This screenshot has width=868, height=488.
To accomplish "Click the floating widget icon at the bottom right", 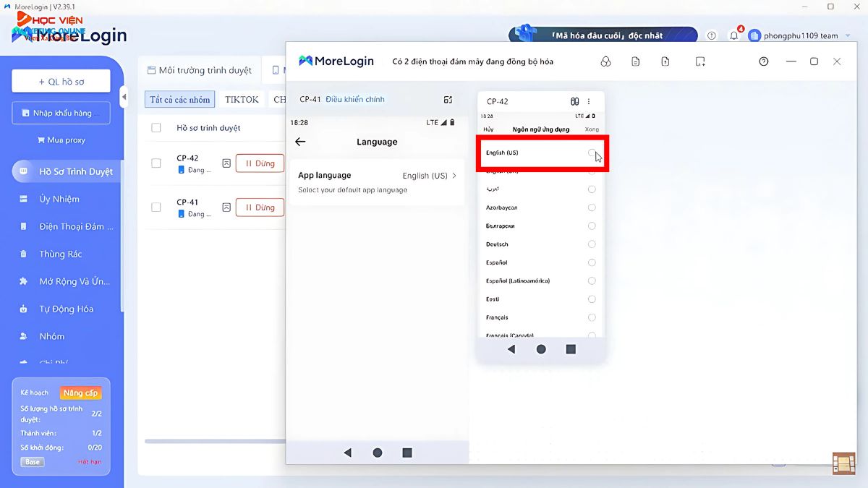I will pyautogui.click(x=843, y=463).
